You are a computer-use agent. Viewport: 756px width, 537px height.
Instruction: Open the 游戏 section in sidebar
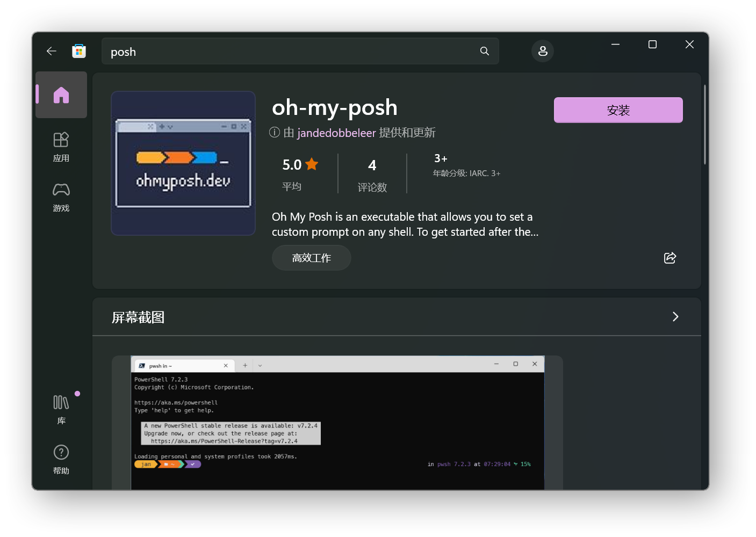click(x=61, y=197)
